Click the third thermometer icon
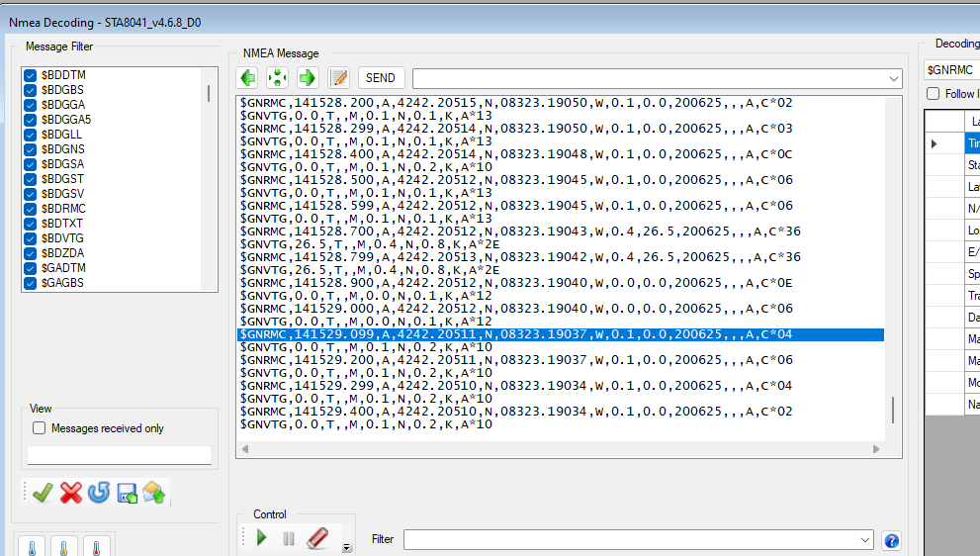 (x=96, y=547)
